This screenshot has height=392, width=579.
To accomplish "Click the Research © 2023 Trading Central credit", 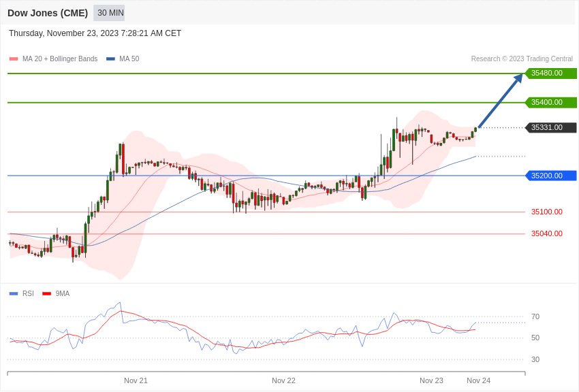I will [x=522, y=59].
